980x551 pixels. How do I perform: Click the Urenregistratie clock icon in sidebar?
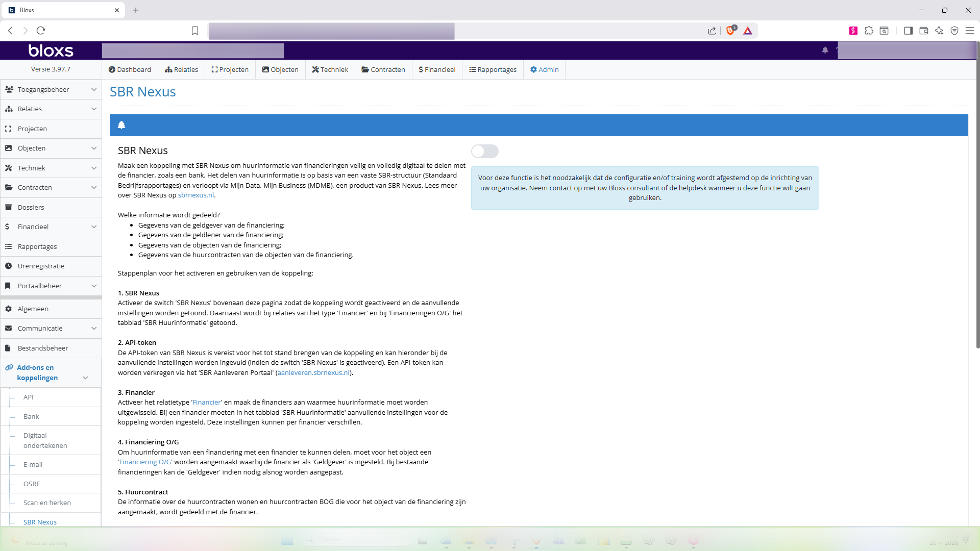click(8, 266)
